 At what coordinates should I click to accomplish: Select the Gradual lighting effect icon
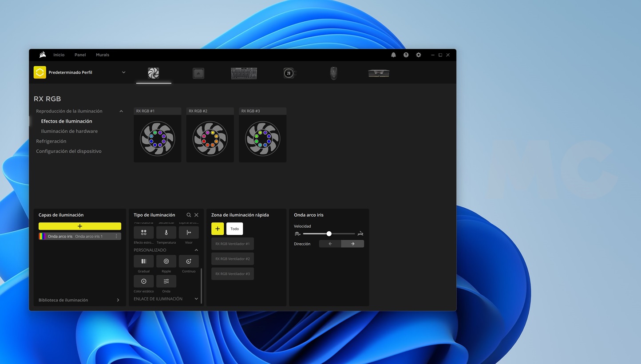(x=143, y=261)
